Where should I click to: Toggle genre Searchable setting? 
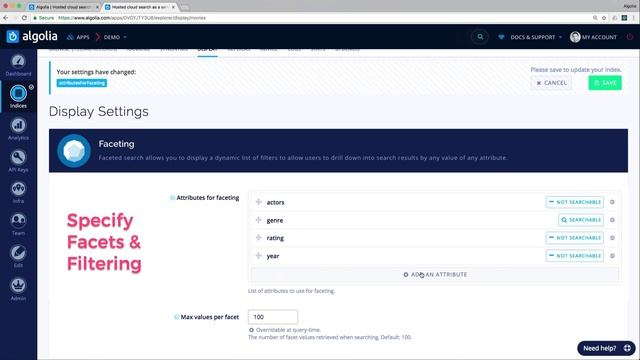click(x=581, y=220)
